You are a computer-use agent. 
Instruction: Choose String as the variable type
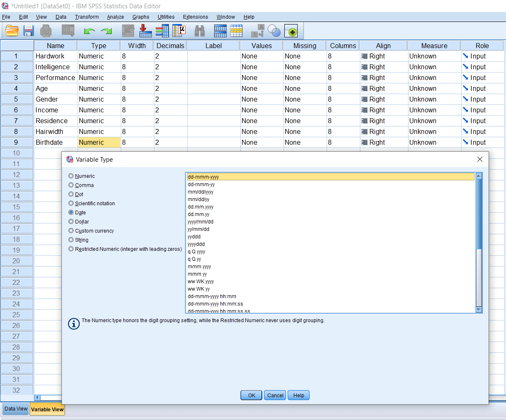pos(71,240)
